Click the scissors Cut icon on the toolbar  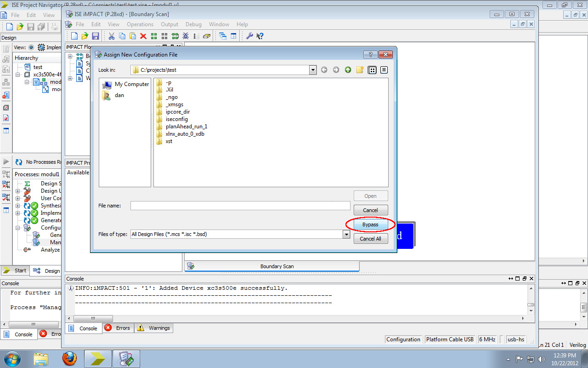[111, 36]
